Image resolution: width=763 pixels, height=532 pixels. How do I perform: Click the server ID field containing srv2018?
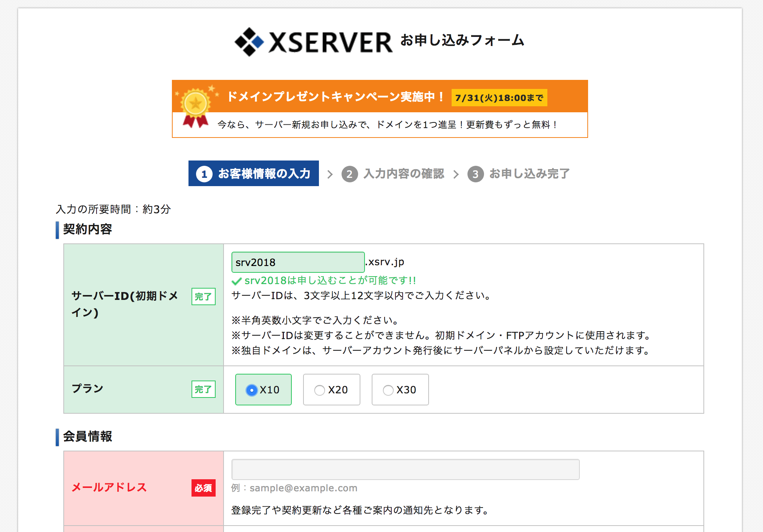(298, 262)
